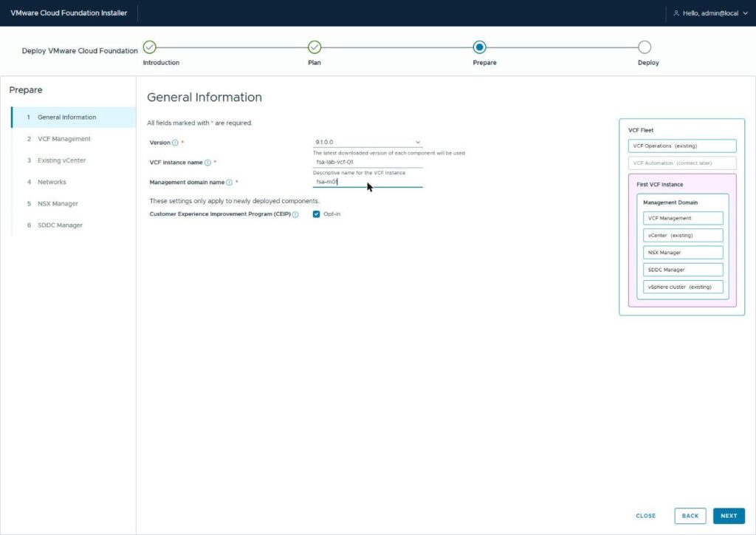The width and height of the screenshot is (756, 535).
Task: Click the SDDC Manager diagram box
Action: pyautogui.click(x=683, y=270)
